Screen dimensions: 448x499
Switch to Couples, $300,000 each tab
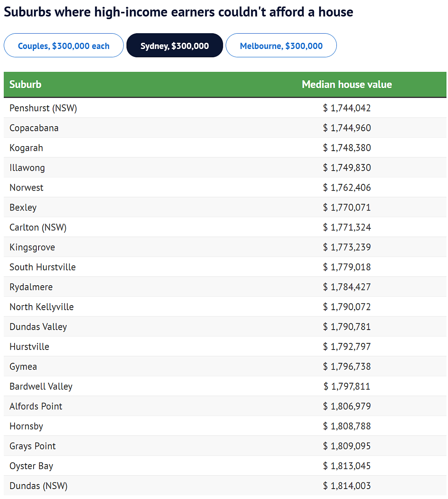click(x=63, y=46)
